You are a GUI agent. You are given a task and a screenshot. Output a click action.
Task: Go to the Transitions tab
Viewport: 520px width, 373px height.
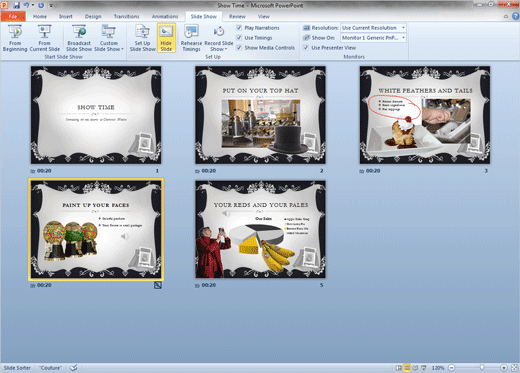pos(126,16)
